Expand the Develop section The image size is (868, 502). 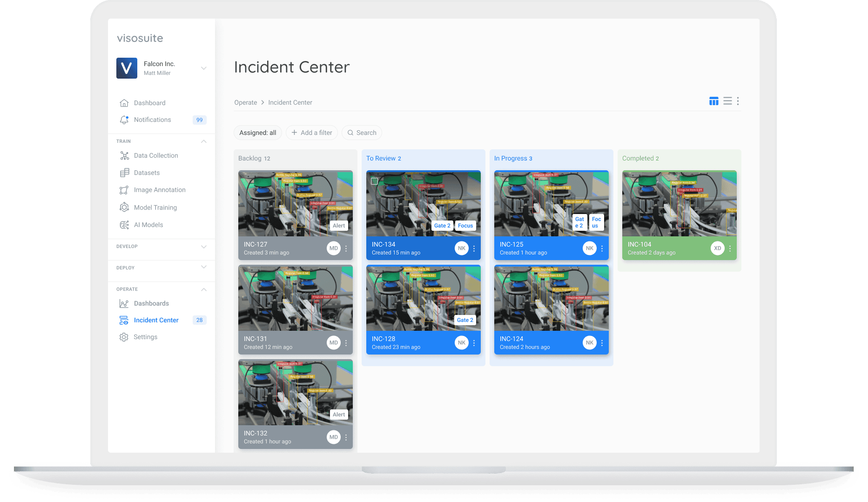(x=204, y=247)
